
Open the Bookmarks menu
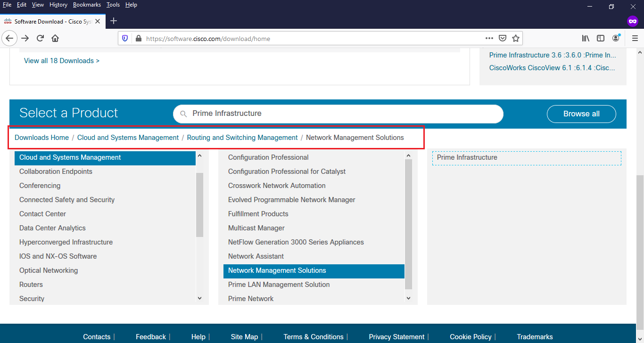tap(87, 5)
